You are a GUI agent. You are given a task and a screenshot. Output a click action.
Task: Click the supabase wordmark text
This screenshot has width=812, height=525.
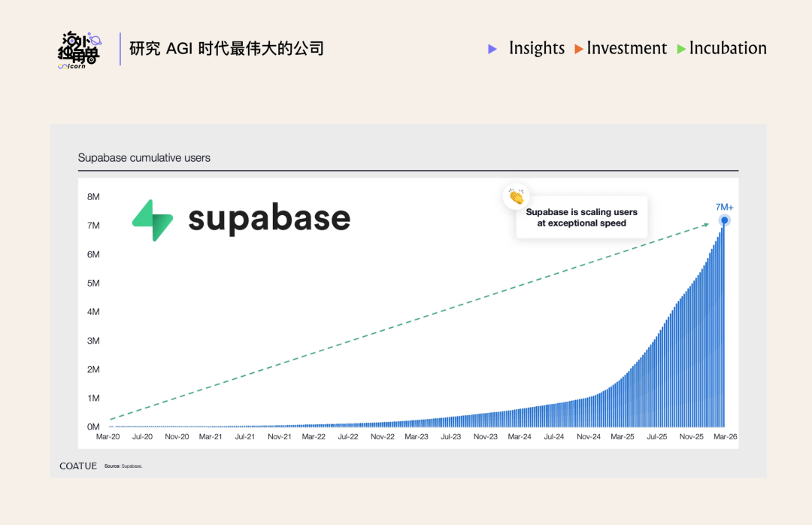(269, 218)
